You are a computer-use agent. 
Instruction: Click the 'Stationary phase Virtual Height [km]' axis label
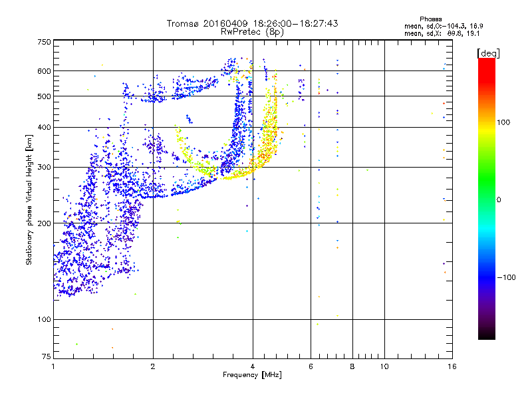pos(29,199)
